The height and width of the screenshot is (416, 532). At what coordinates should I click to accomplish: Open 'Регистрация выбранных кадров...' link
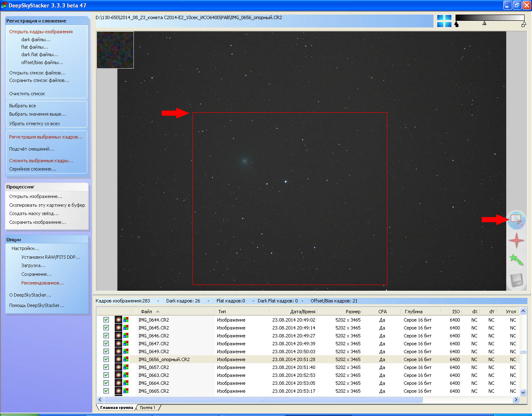[46, 137]
